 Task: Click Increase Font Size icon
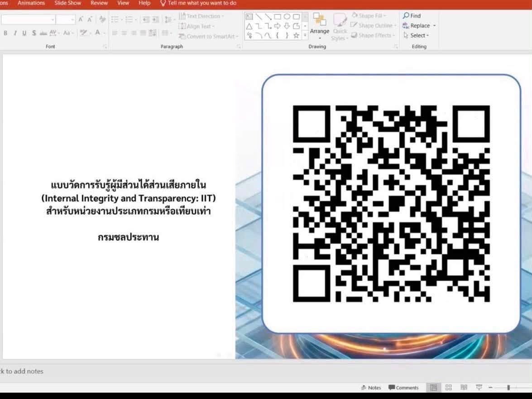(81, 19)
